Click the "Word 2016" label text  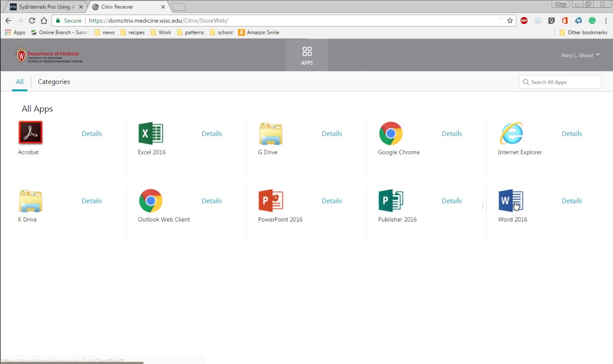[x=513, y=219]
